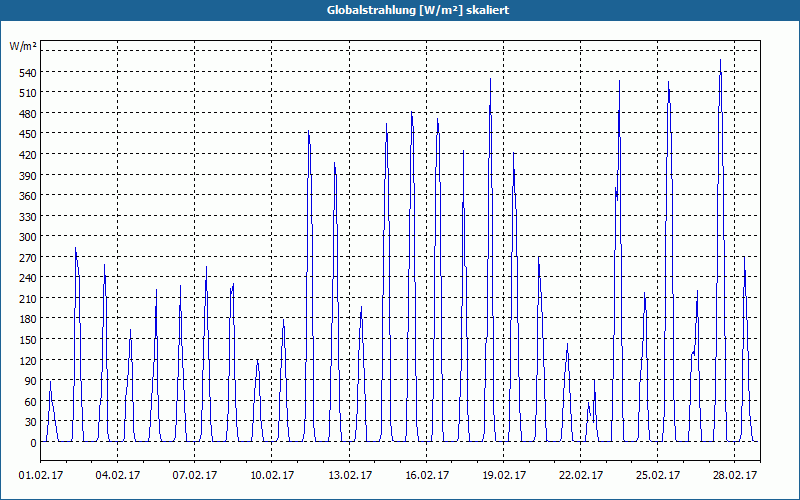
Task: Click the W/m² axis unit label
Action: click(22, 46)
